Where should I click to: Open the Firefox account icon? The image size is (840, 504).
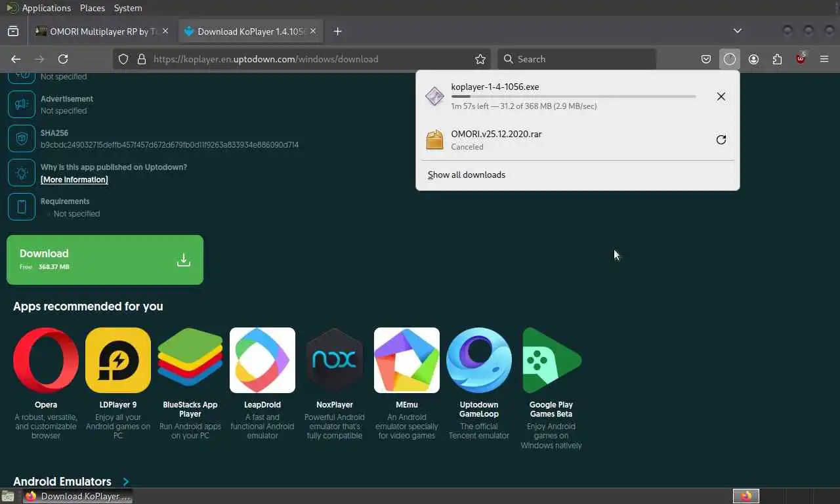753,59
